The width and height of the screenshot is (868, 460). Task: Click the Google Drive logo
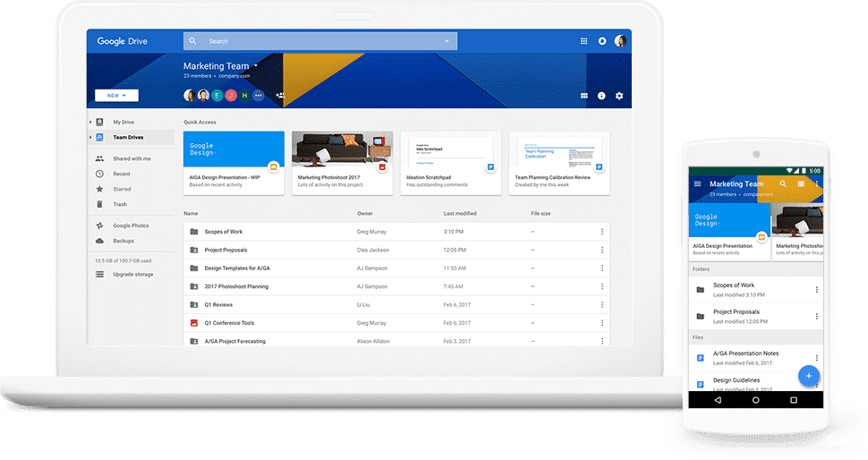click(123, 41)
